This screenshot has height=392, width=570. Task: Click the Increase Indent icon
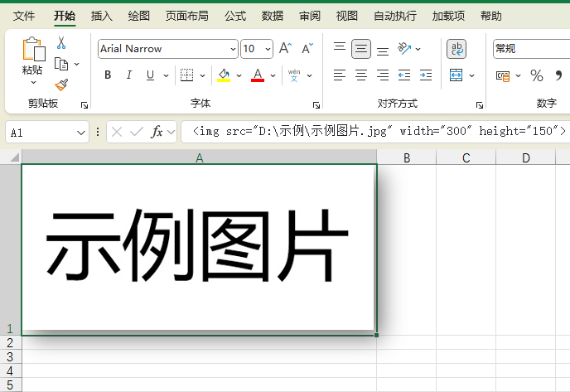click(x=426, y=75)
